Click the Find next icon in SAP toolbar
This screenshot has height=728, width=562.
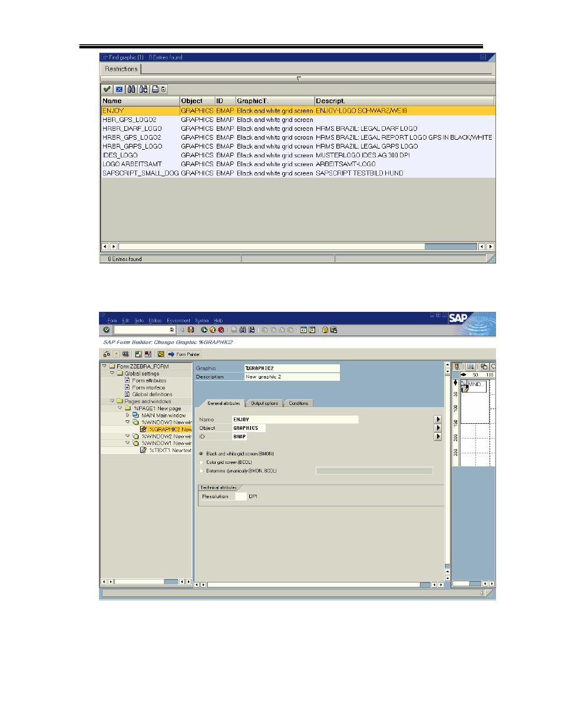(x=252, y=330)
